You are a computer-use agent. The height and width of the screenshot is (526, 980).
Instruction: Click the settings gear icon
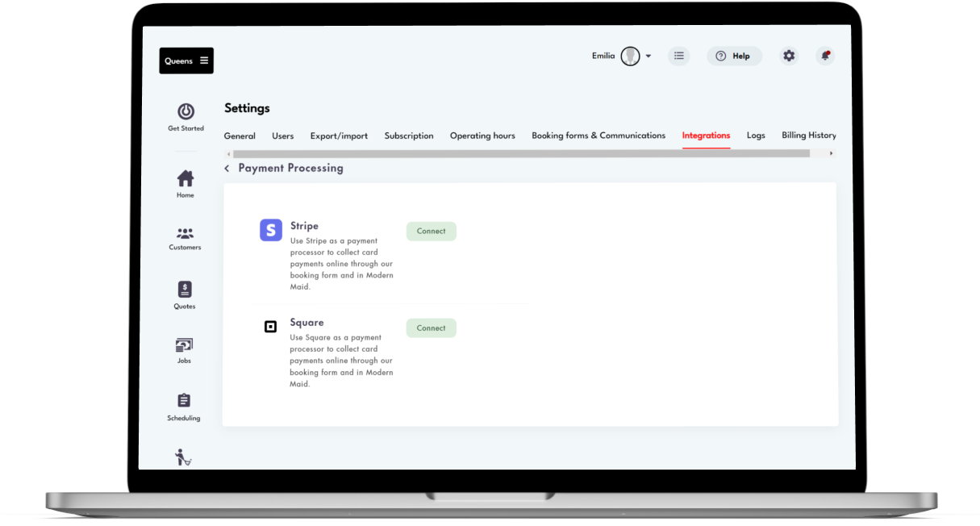(789, 56)
